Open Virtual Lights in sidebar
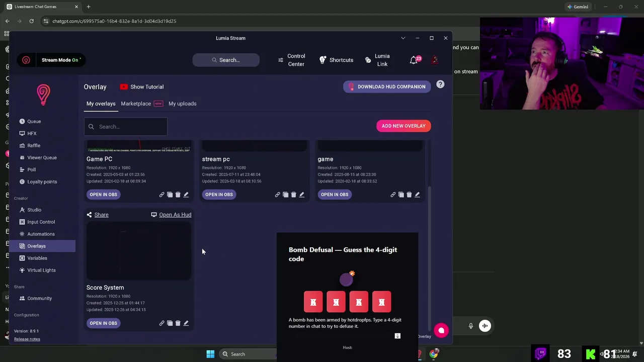Image resolution: width=644 pixels, height=362 pixels. point(42,270)
